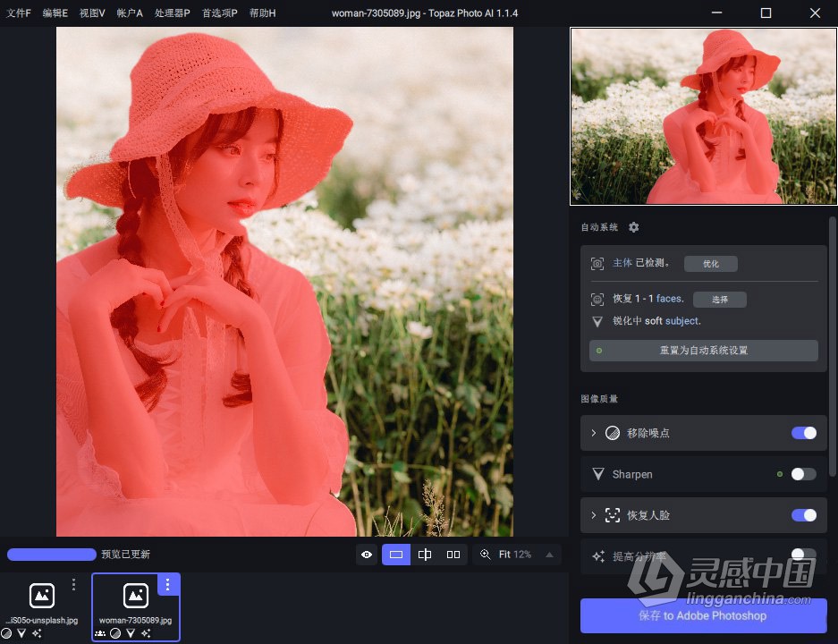Click the 图像质量 section heading
The width and height of the screenshot is (838, 644).
point(599,399)
